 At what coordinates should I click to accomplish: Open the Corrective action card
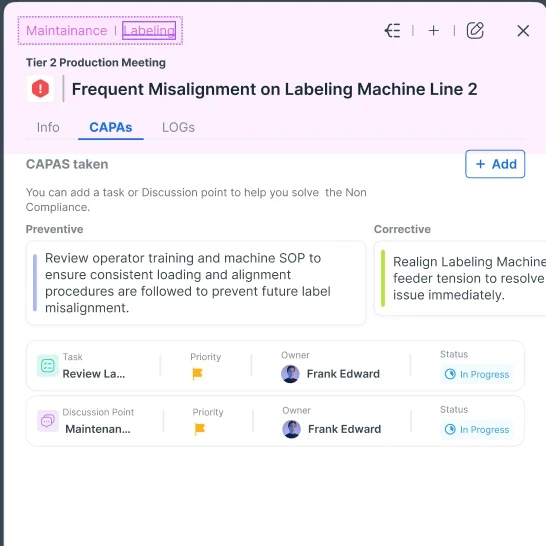[x=460, y=278]
